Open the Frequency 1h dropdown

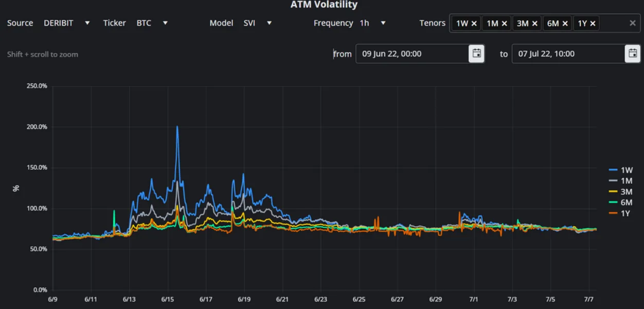click(373, 23)
